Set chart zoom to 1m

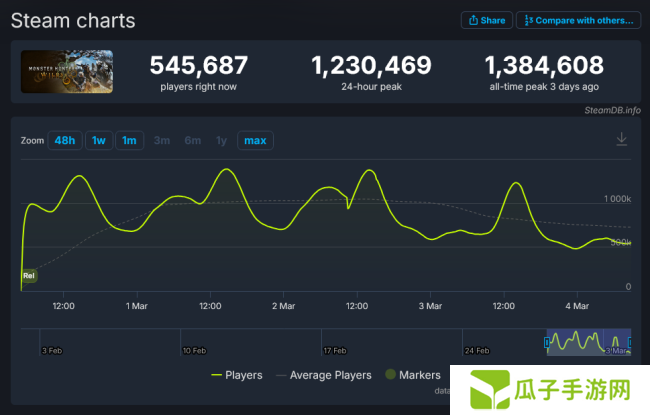[129, 141]
